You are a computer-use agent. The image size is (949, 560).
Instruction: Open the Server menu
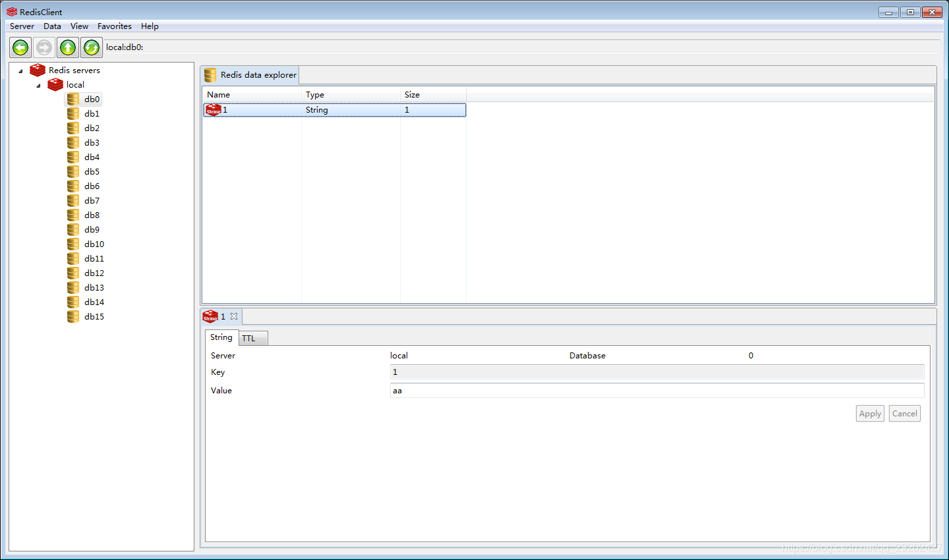pyautogui.click(x=22, y=26)
